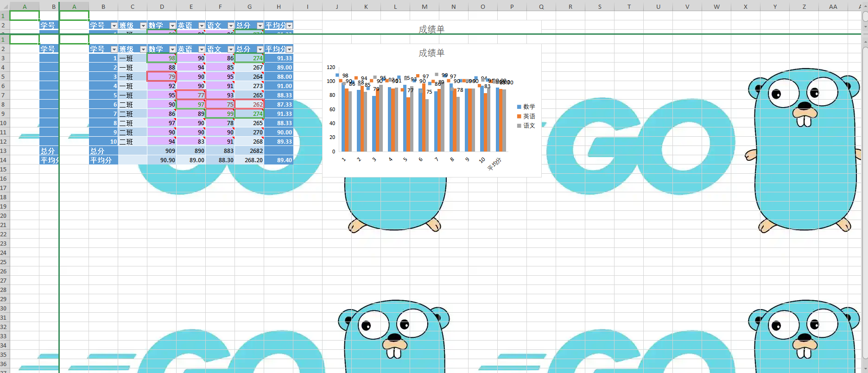Click the select-all corner triangle

click(x=5, y=6)
